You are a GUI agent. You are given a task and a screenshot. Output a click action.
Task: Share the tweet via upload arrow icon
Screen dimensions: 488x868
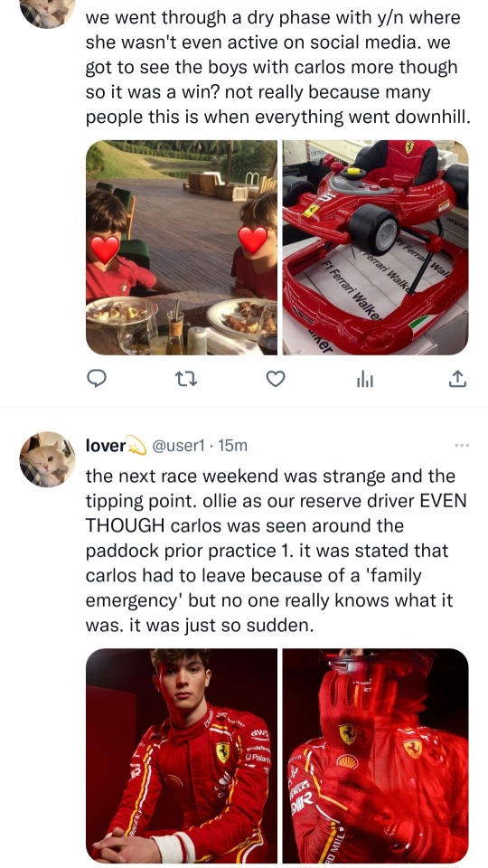[457, 379]
